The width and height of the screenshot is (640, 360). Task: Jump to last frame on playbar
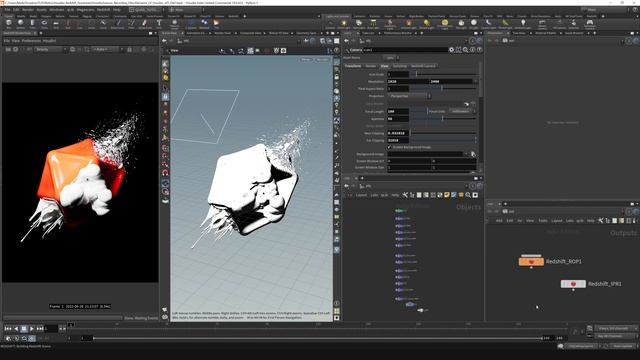[40, 328]
